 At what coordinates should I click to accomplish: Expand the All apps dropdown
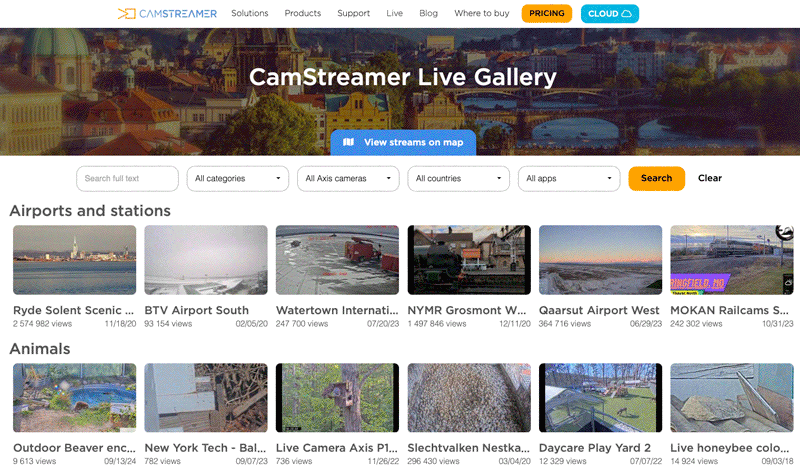coord(568,179)
